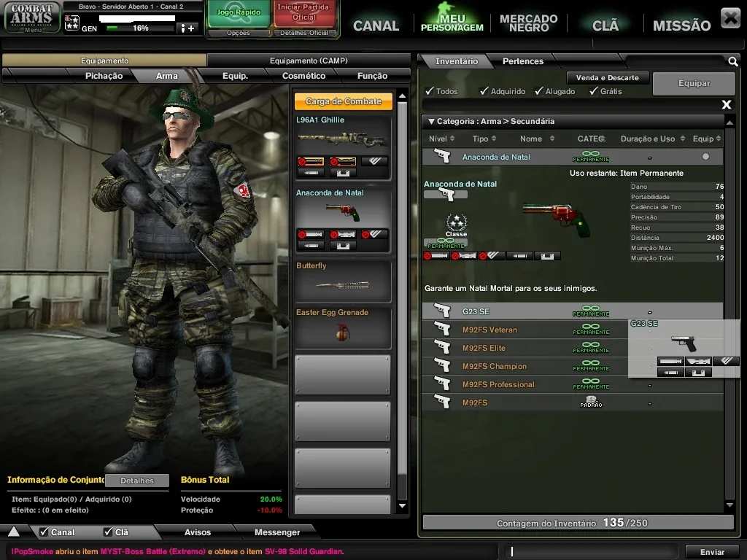Click first attachment icon under L96A1 Ghillie

coord(311,162)
